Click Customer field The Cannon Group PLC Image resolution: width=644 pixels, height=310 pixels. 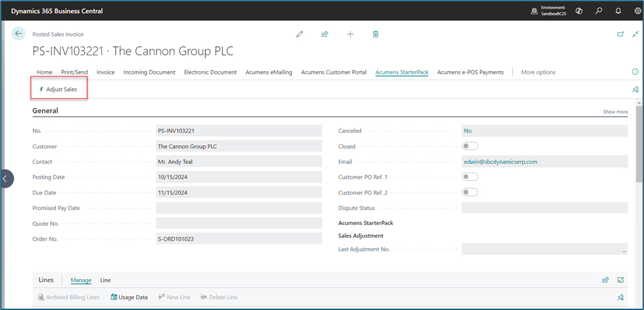(x=239, y=146)
